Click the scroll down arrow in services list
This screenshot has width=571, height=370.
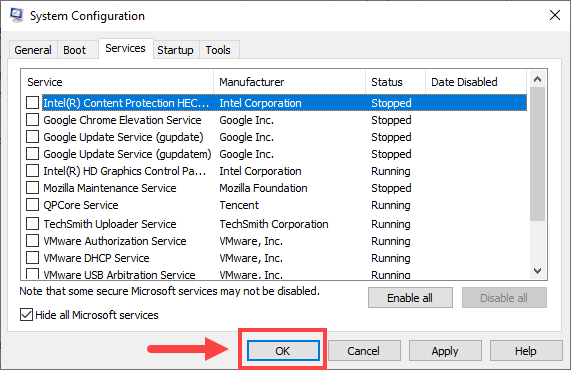[537, 271]
